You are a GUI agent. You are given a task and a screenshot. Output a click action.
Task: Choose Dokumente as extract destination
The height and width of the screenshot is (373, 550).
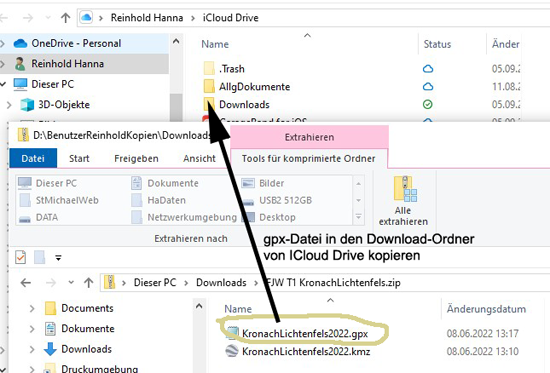pyautogui.click(x=165, y=183)
